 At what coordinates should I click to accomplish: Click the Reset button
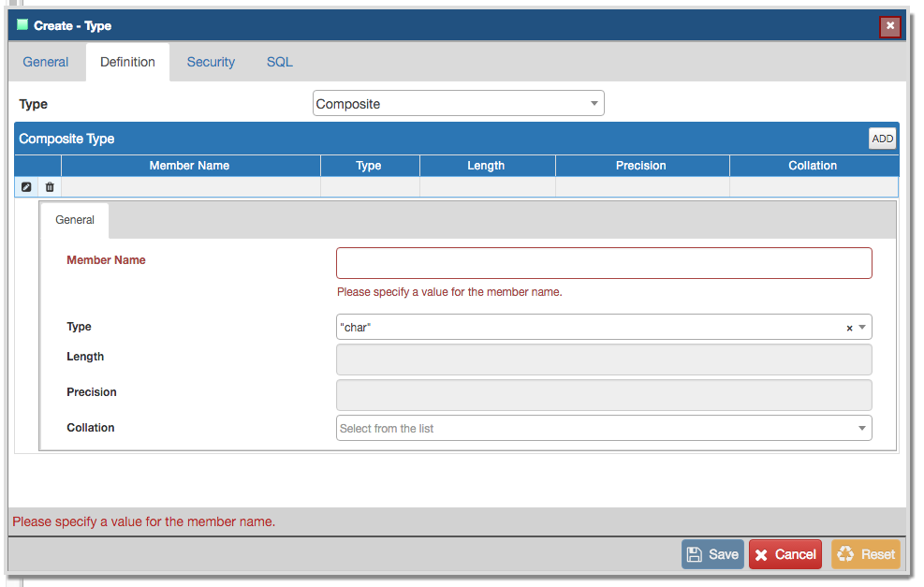point(865,554)
